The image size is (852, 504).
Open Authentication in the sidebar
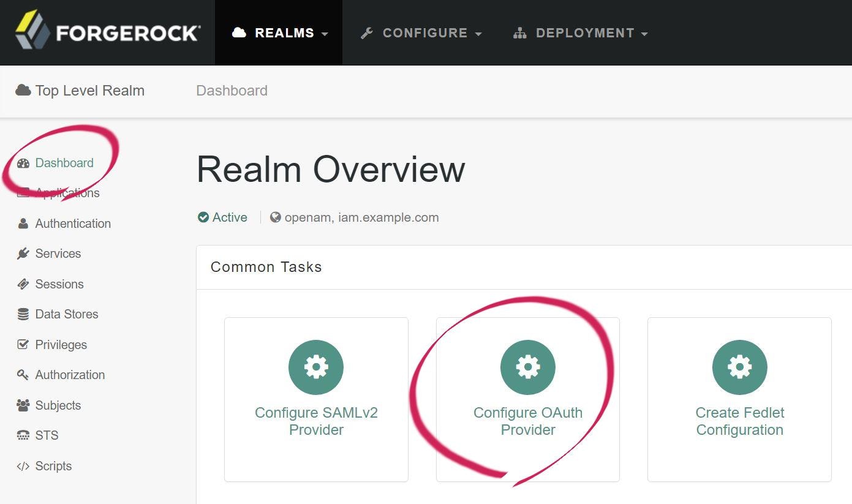(73, 224)
